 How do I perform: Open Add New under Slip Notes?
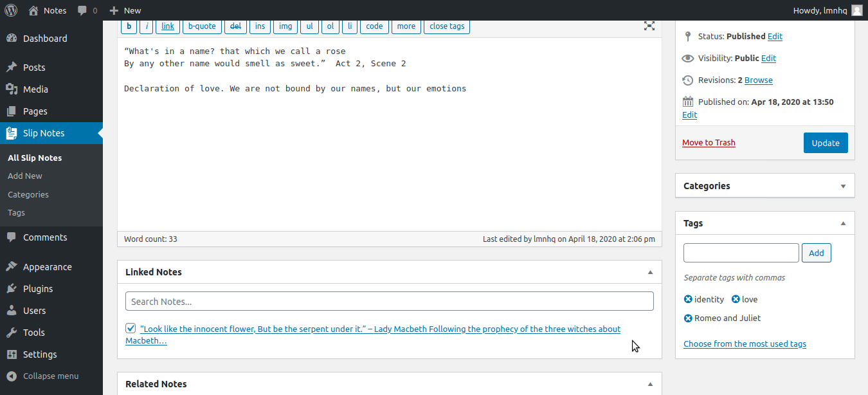pos(25,176)
